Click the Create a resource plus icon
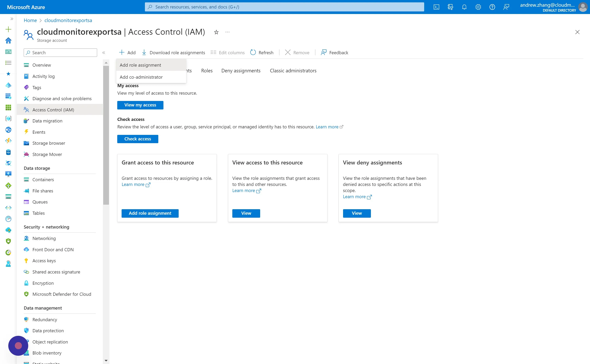Screen dimensions: 590x364 [x=8, y=29]
